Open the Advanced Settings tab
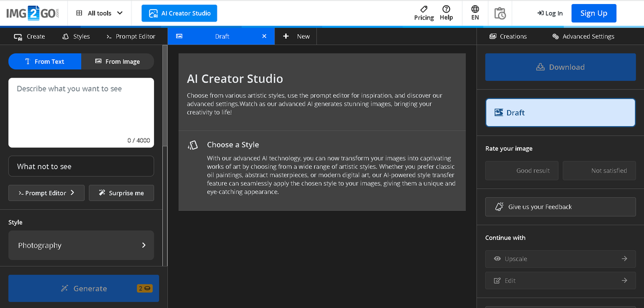The image size is (644, 308). click(583, 36)
